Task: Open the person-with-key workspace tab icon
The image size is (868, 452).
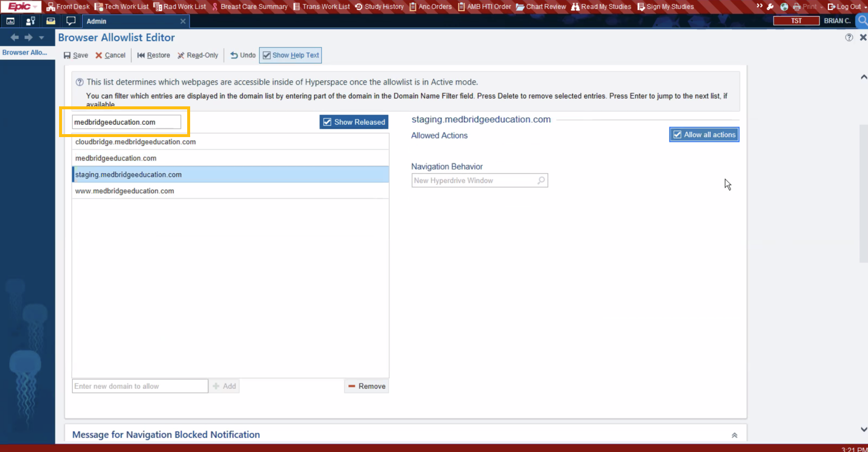Action: 30,21
